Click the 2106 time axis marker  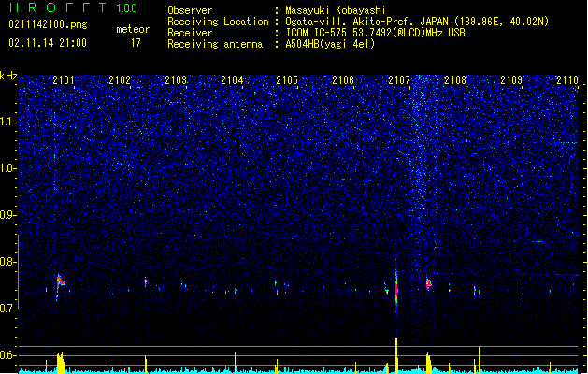click(343, 80)
